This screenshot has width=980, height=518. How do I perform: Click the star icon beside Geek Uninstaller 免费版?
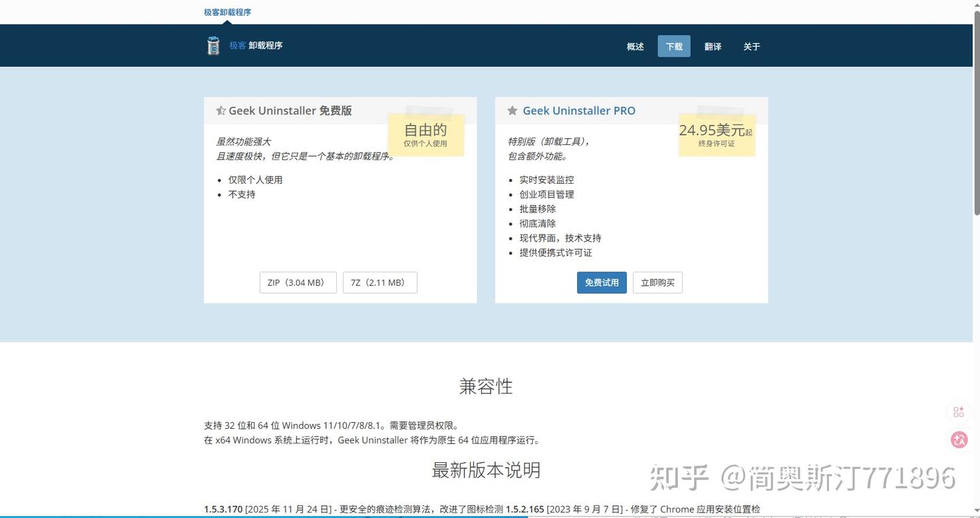[220, 111]
